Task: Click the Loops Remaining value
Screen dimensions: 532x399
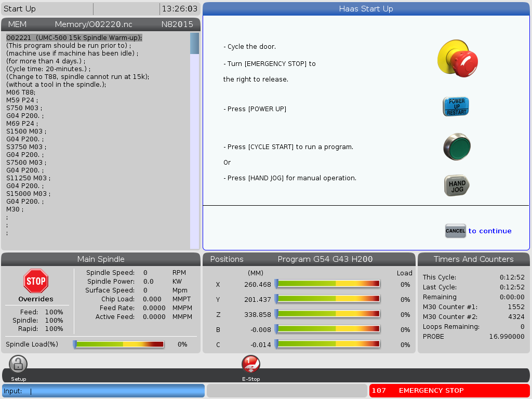Action: [523, 326]
